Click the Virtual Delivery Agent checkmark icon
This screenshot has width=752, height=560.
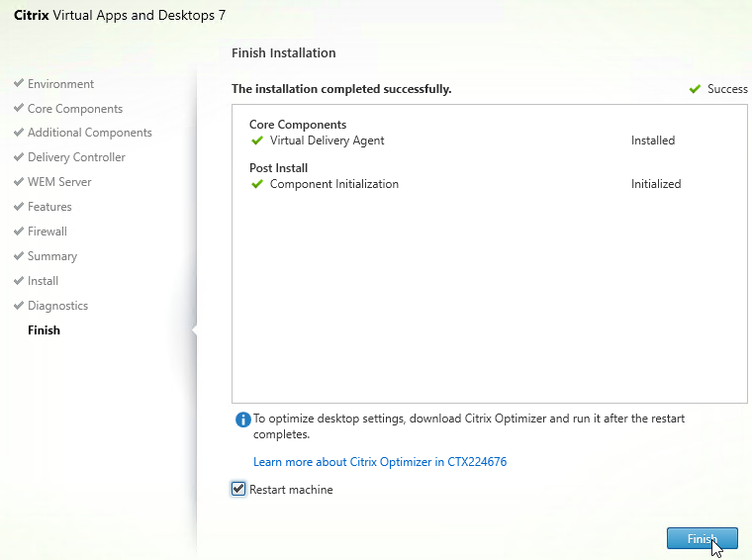click(x=257, y=140)
